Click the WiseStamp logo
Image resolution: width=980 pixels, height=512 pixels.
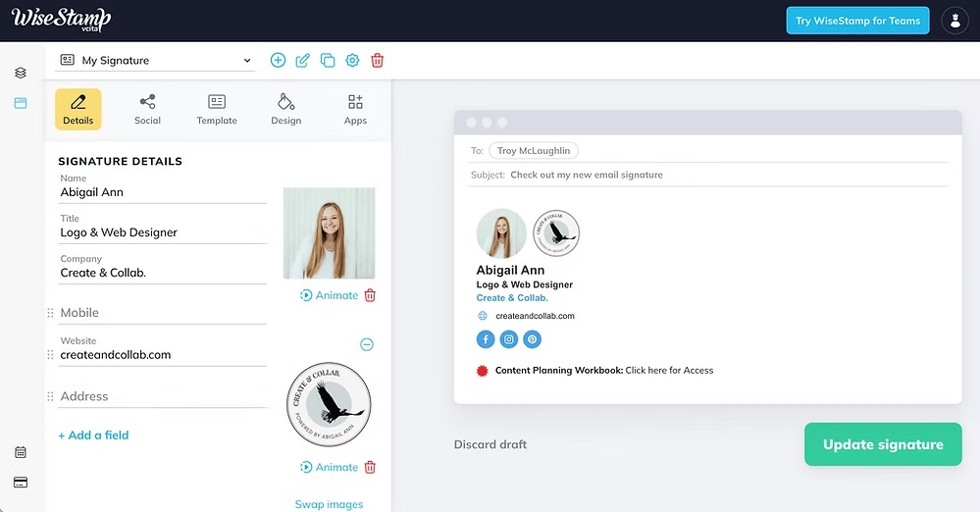tap(61, 19)
